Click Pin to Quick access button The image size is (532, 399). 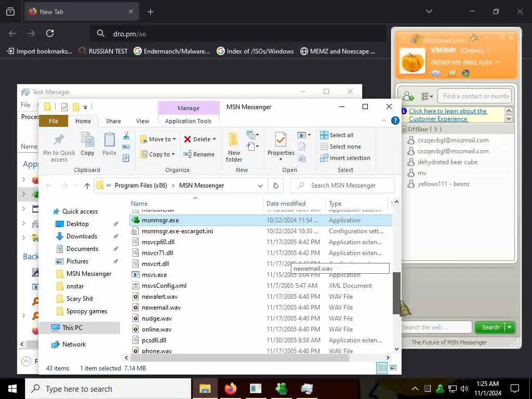tap(59, 148)
